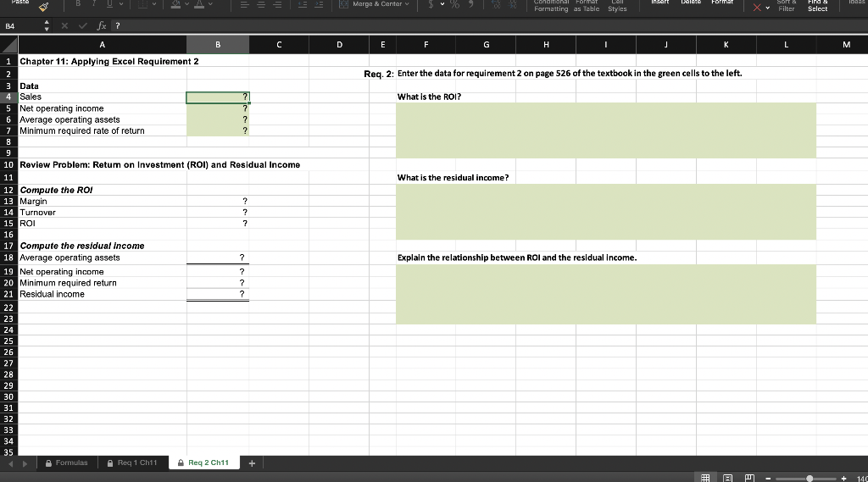Open Merge & Center dropdown arrow
The image size is (868, 482).
(407, 4)
